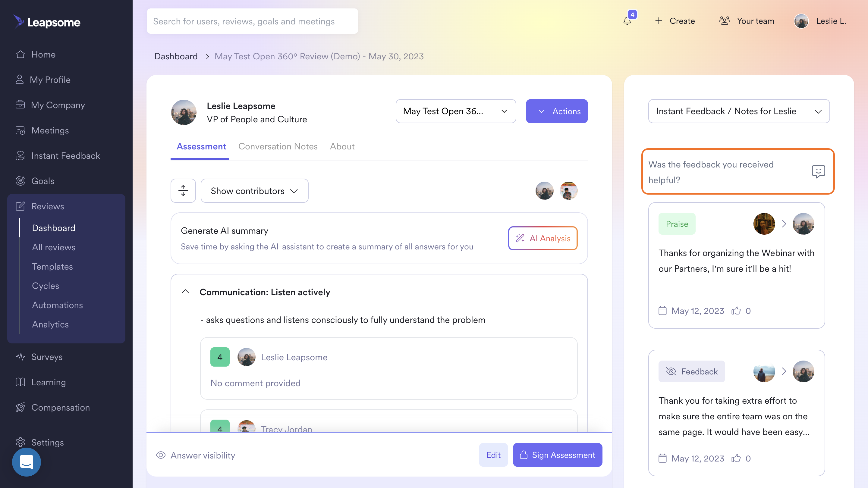Click calendar icon on Praise card

click(662, 310)
